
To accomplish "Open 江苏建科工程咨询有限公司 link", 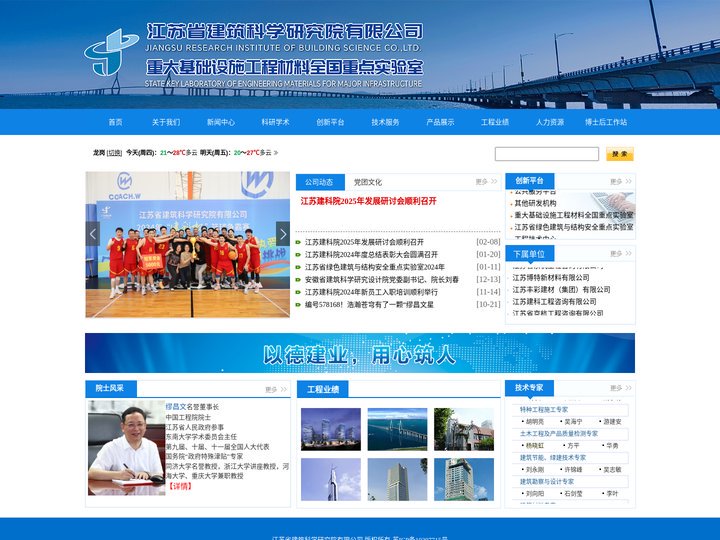I will point(554,301).
